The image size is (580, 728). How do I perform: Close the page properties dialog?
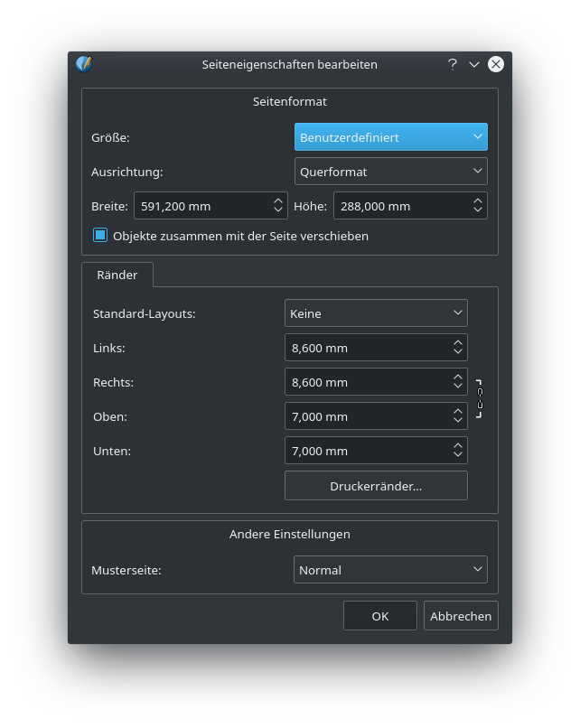[x=496, y=64]
